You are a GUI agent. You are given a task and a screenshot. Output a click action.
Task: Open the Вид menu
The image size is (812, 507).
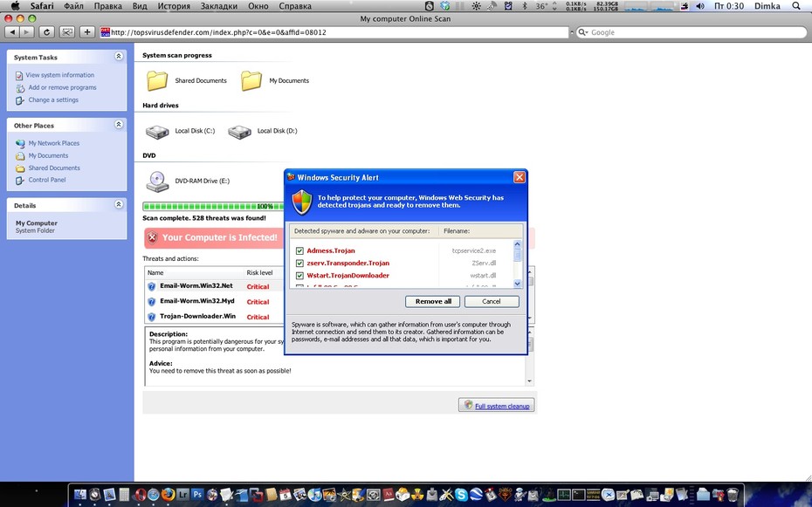140,6
